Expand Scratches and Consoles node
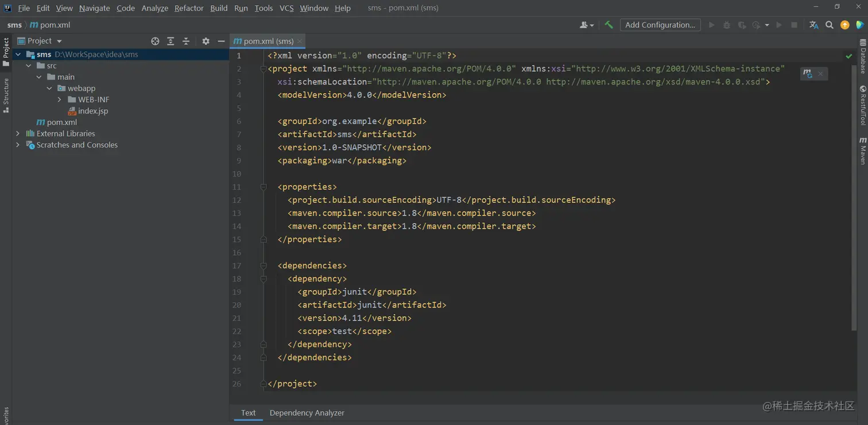 18,145
